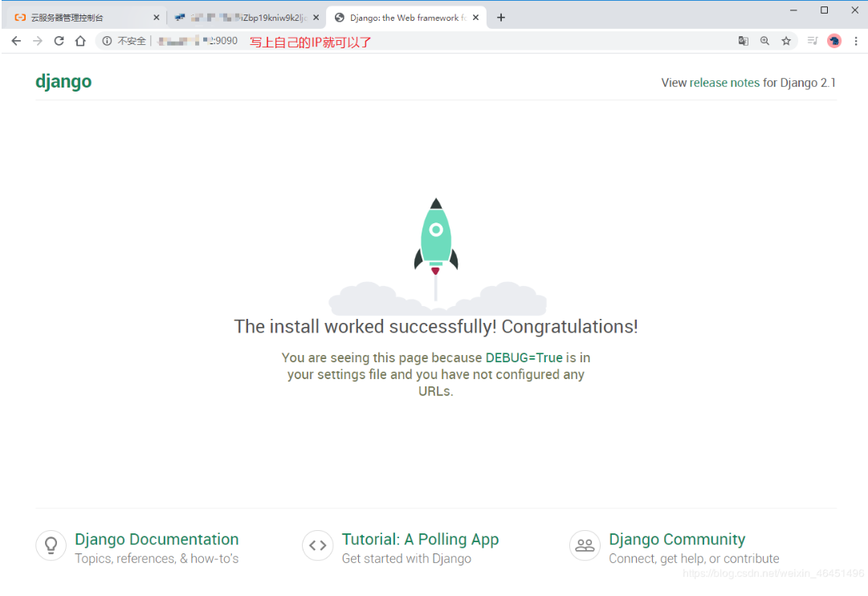
Task: Open the Chrome three-dot menu
Action: pyautogui.click(x=856, y=41)
